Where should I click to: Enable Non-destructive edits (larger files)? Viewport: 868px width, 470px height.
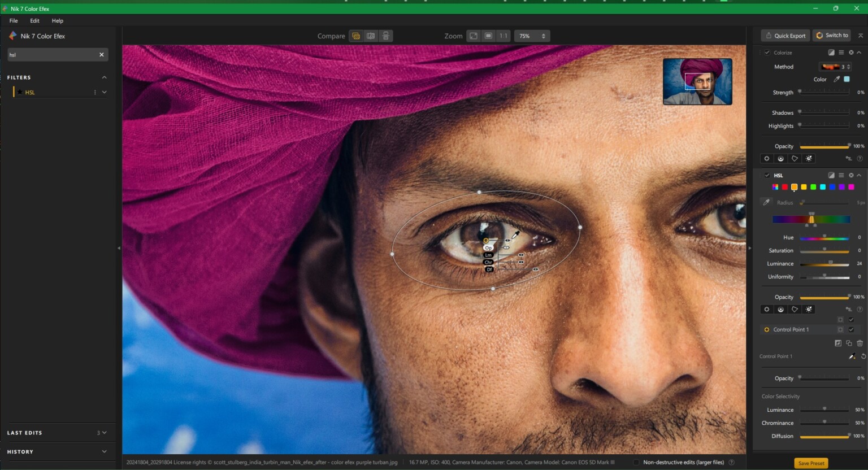tap(636, 462)
